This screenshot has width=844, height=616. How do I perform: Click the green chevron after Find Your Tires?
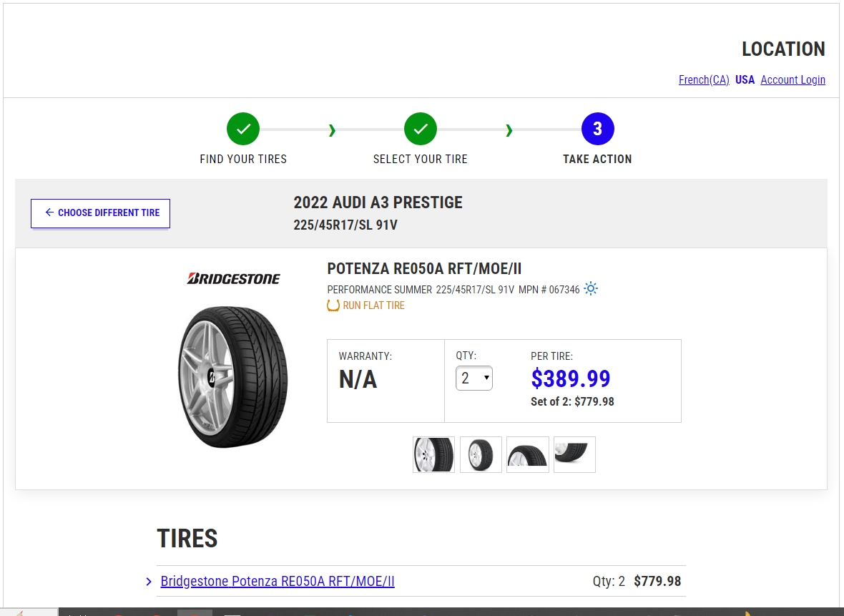click(x=332, y=129)
